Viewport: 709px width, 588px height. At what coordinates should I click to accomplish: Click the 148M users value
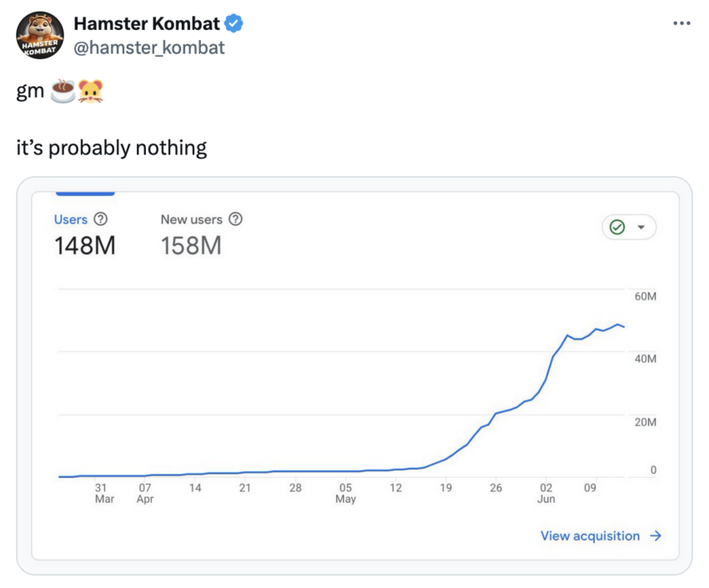[85, 246]
